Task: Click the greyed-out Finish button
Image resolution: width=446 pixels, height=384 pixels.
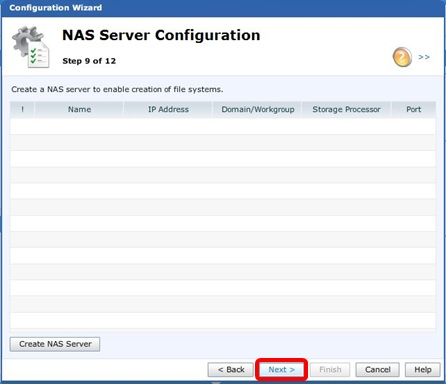Action: [330, 370]
